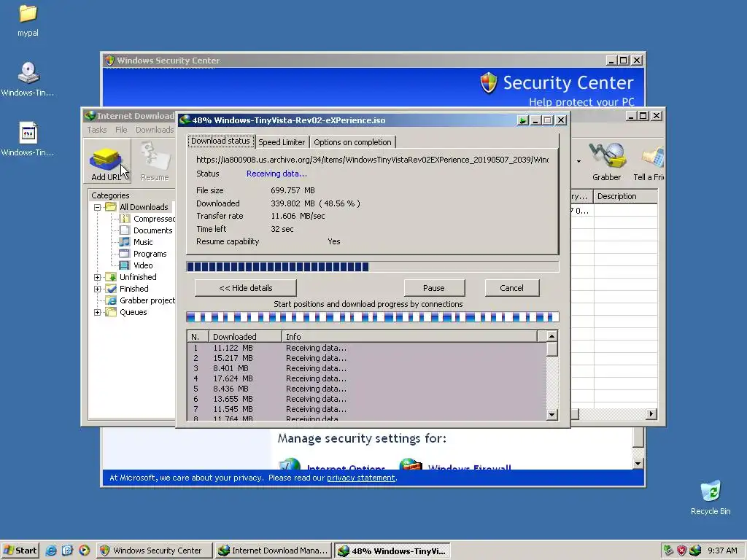Screen dimensions: 747x560
Task: Click the IDM tray icon
Action: coord(695,551)
